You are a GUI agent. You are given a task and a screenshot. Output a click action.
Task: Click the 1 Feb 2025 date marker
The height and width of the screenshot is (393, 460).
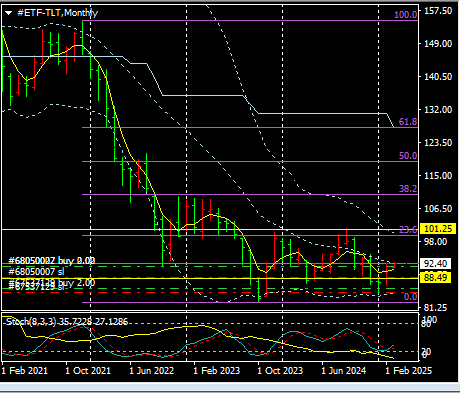408,371
